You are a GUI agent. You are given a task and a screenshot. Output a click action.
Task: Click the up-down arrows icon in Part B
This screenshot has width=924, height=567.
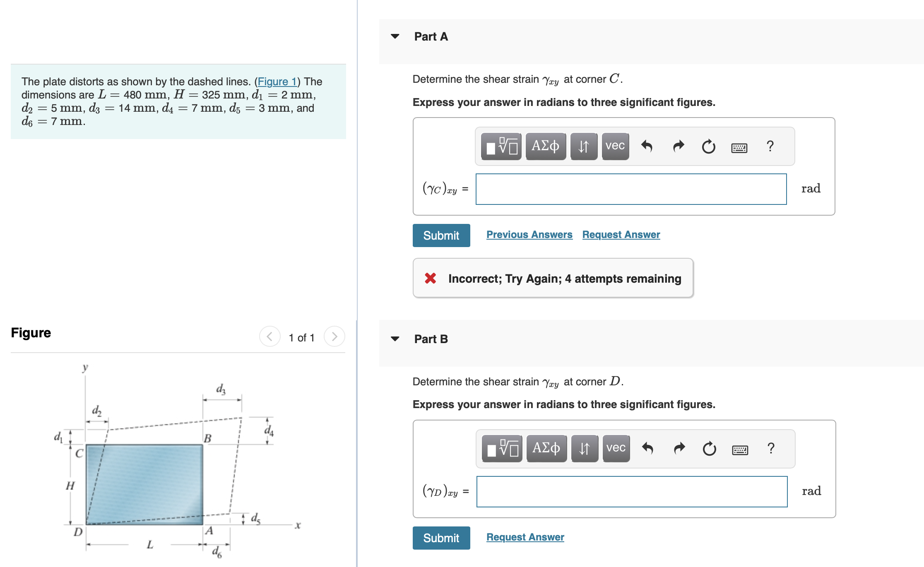584,448
